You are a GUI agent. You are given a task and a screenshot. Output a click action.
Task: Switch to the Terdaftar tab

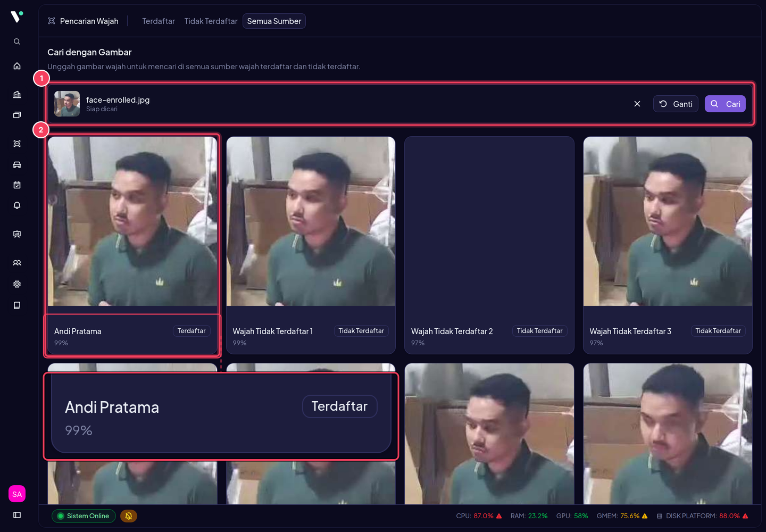[x=159, y=21]
